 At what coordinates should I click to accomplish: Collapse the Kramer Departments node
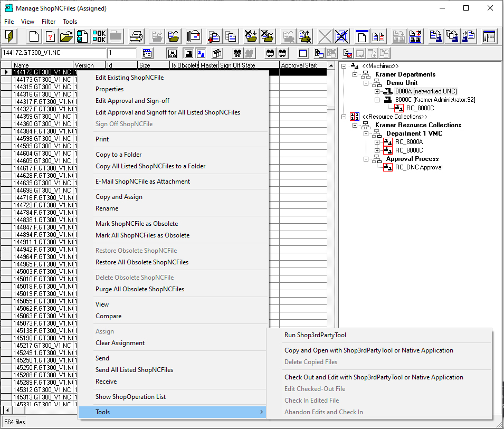point(355,74)
